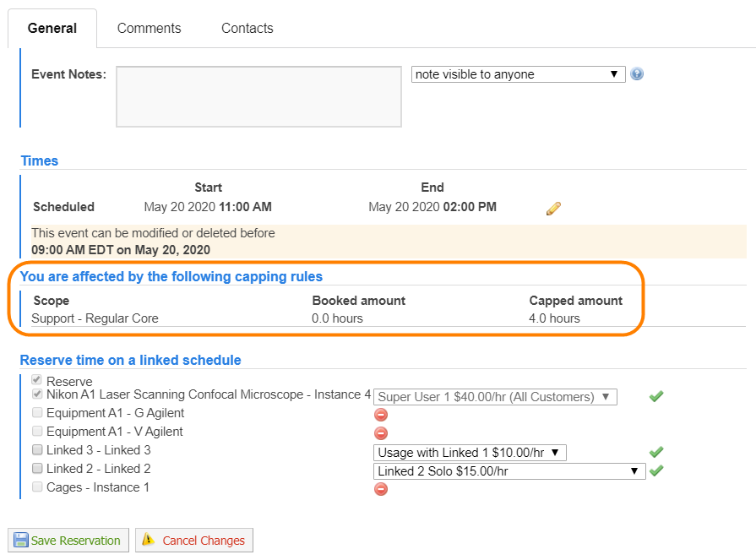Open the Linked 2 Solo $15.00/hr dropdown
Viewport: 756px width, 560px height.
pyautogui.click(x=509, y=471)
